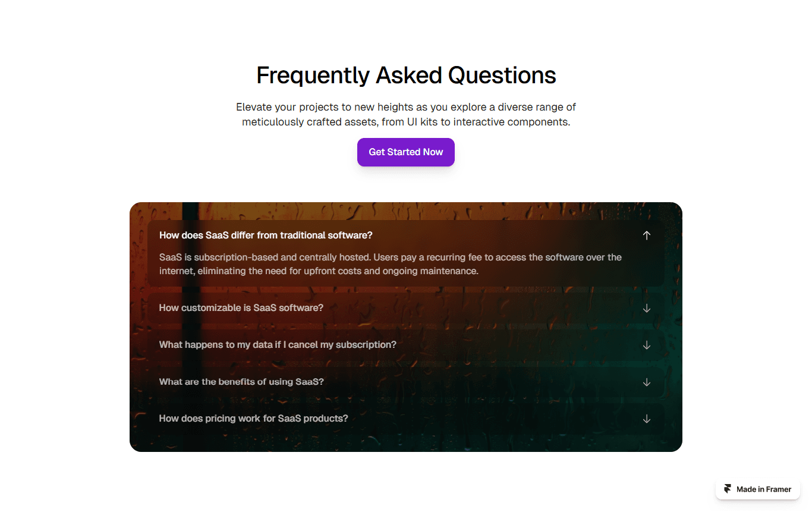This screenshot has width=812, height=512.
Task: Click the Framer logo icon in the badge
Action: point(728,489)
